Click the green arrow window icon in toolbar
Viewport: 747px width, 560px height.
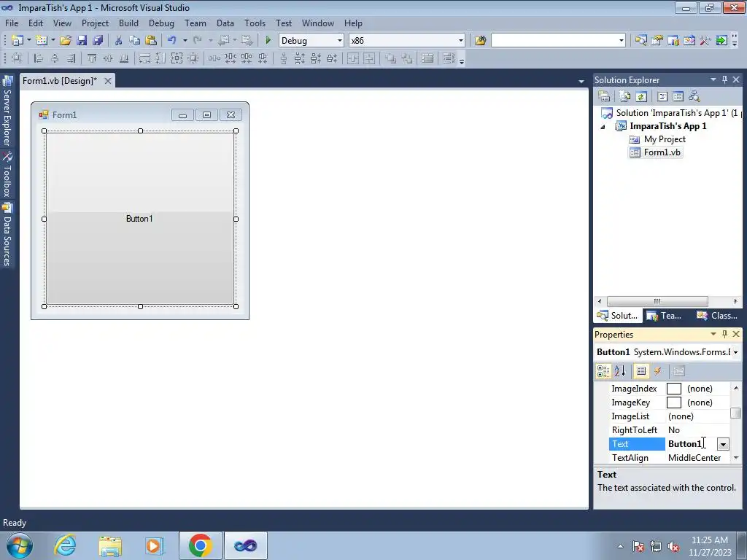[721, 41]
